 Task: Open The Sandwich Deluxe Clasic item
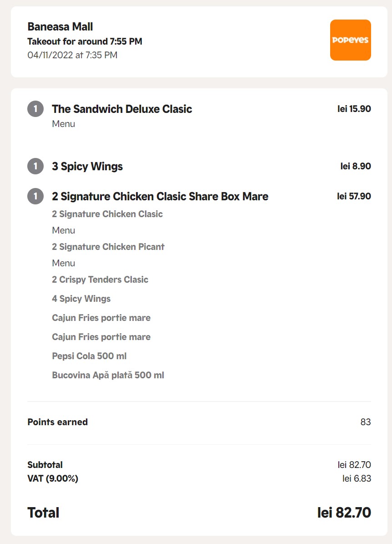122,109
